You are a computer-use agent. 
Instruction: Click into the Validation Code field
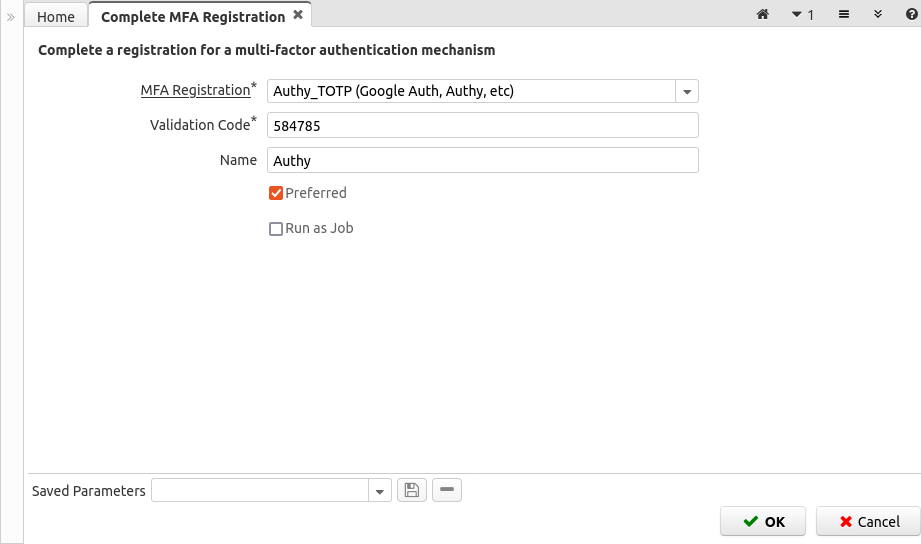pos(482,126)
